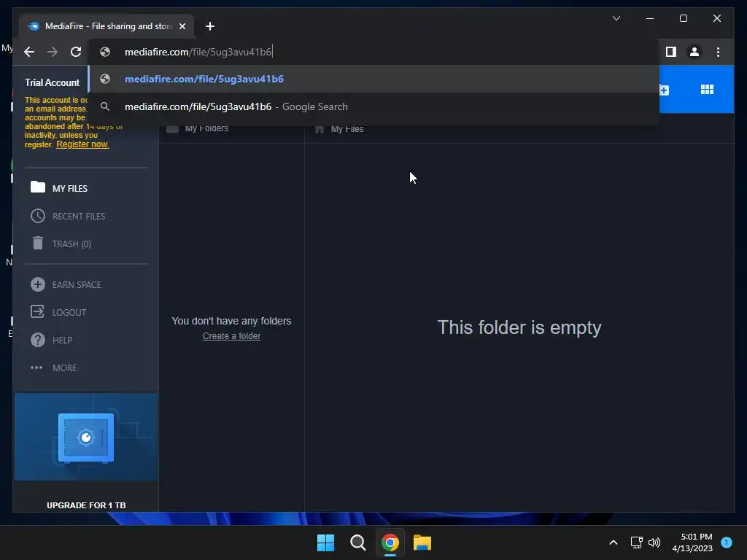Click the My Folders header

[x=206, y=128]
